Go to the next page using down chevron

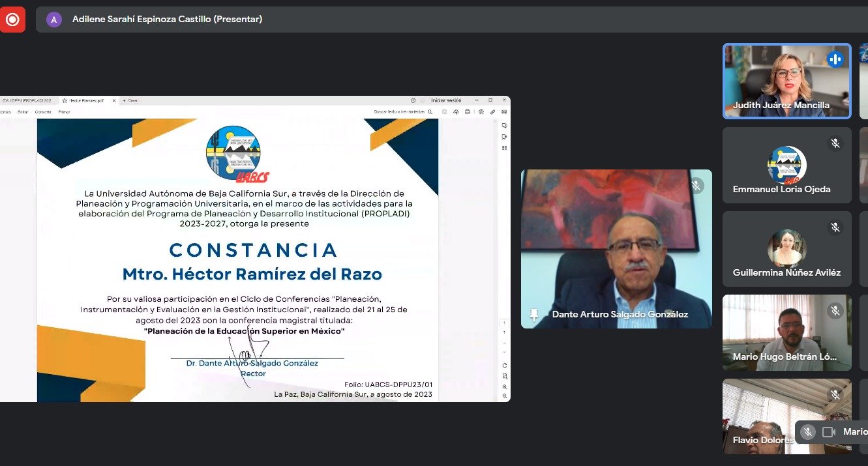pos(503,353)
